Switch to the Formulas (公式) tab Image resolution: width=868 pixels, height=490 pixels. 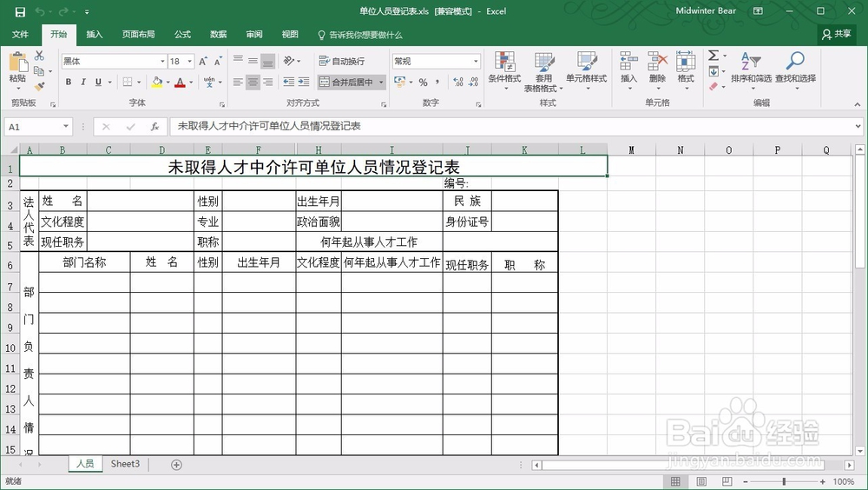(182, 35)
